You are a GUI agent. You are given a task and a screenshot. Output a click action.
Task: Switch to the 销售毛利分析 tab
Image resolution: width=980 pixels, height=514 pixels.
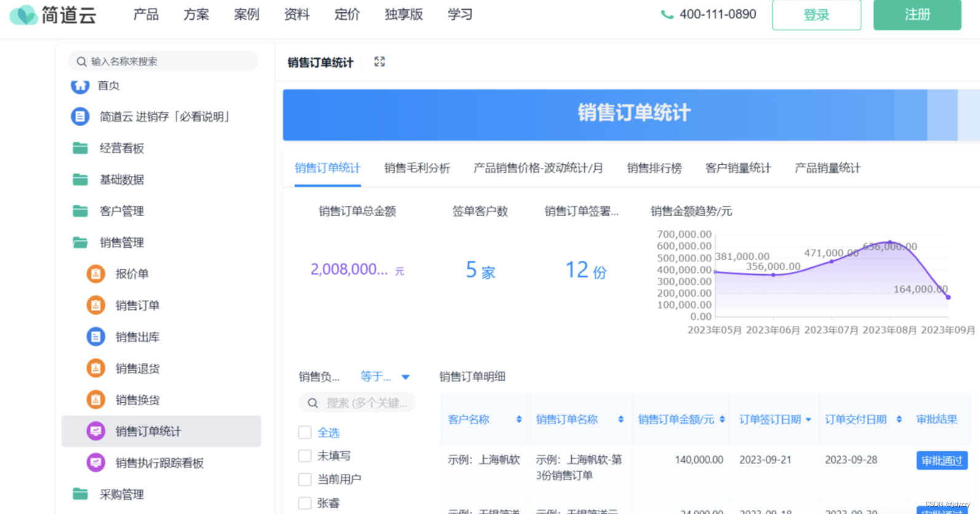pyautogui.click(x=417, y=168)
